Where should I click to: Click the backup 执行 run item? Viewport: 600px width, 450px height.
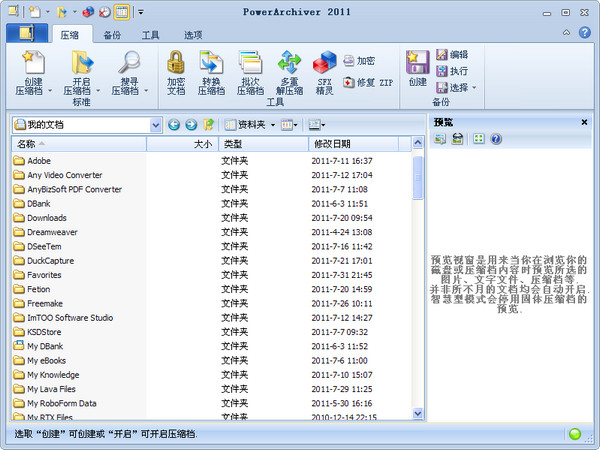pos(452,71)
